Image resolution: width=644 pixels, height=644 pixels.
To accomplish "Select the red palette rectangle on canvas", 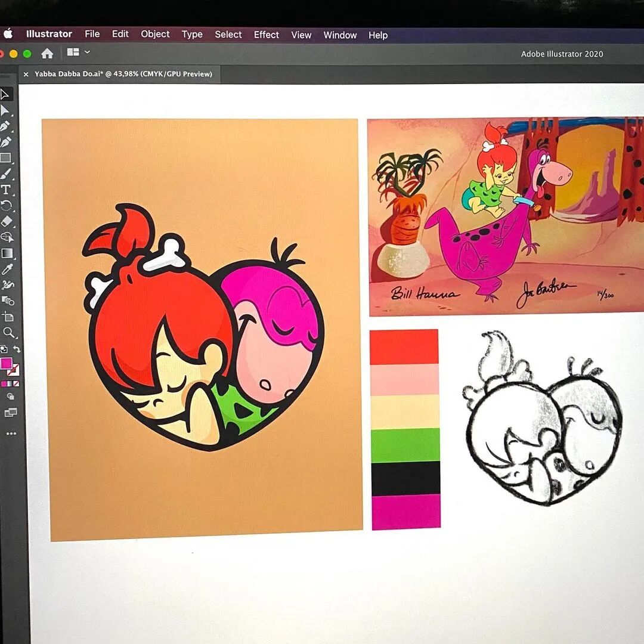I will coord(404,347).
